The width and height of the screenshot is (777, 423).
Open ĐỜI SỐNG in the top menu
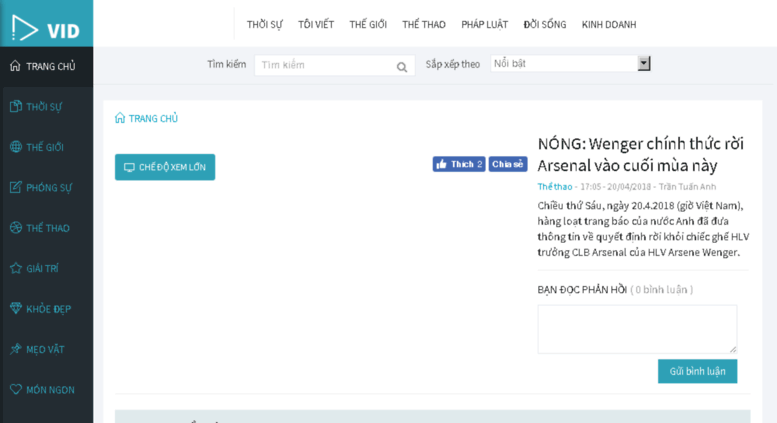point(545,25)
